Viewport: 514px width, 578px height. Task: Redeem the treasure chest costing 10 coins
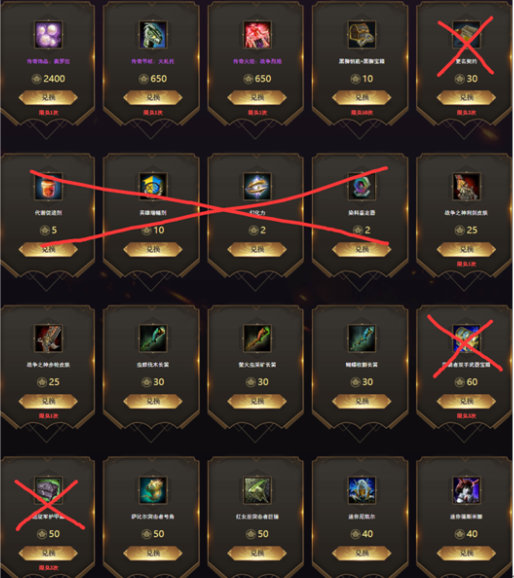[362, 98]
